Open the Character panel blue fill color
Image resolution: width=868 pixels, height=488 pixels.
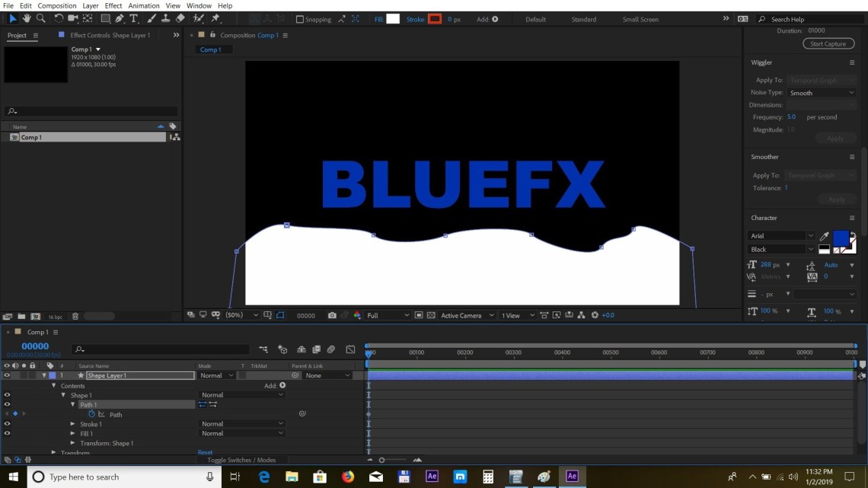841,238
